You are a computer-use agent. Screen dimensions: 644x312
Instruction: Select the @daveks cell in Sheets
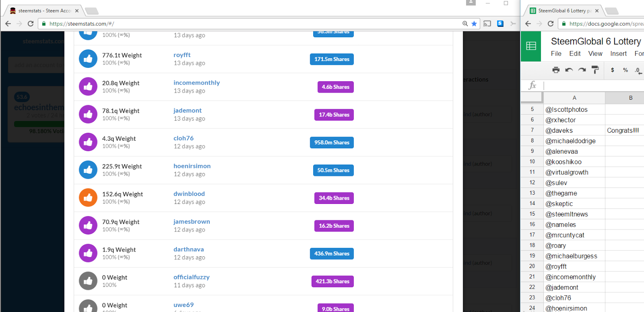574,131
